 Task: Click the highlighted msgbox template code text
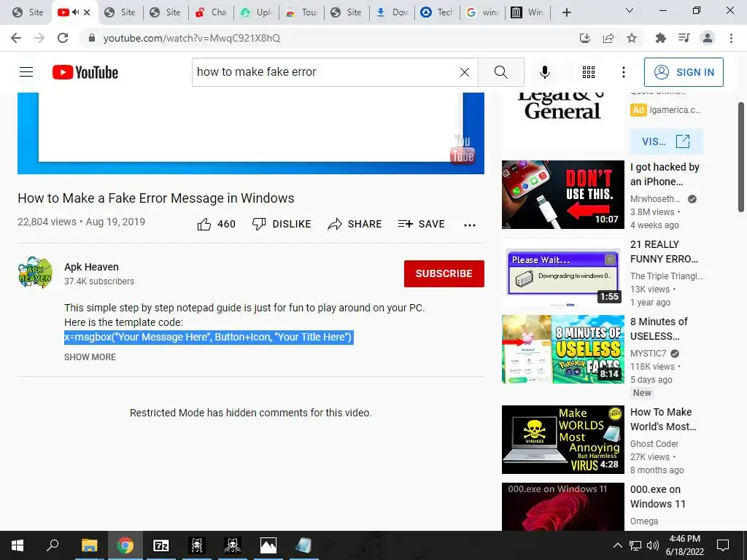click(x=209, y=337)
